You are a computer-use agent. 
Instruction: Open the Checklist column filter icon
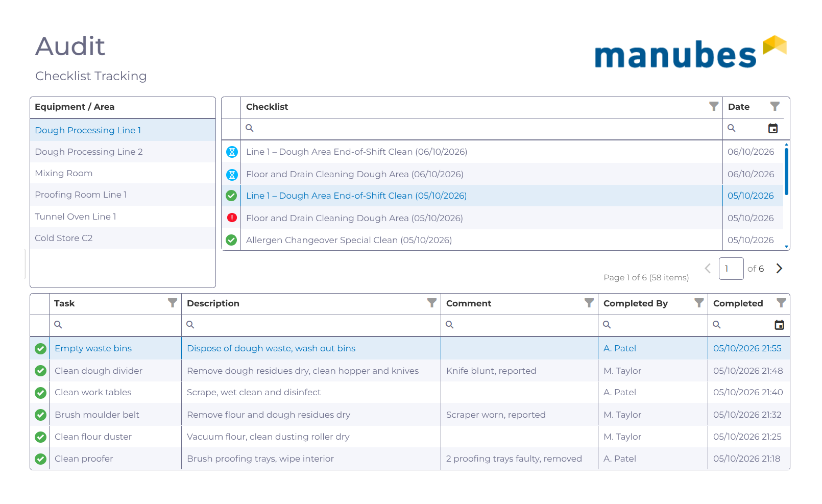[714, 106]
